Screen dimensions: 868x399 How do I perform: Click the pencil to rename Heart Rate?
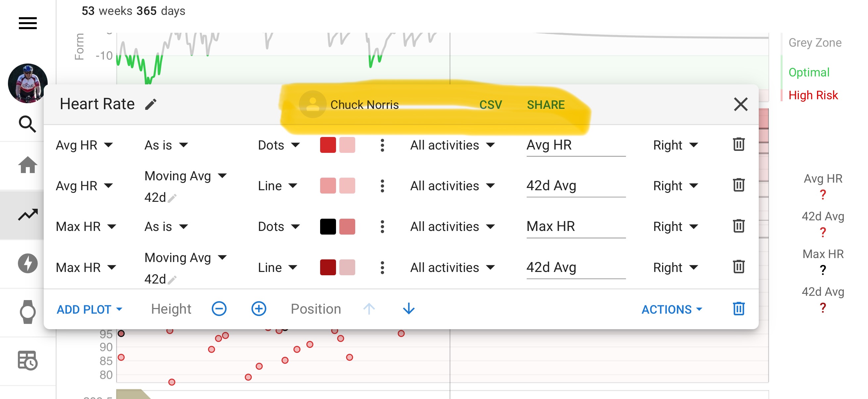coord(151,104)
